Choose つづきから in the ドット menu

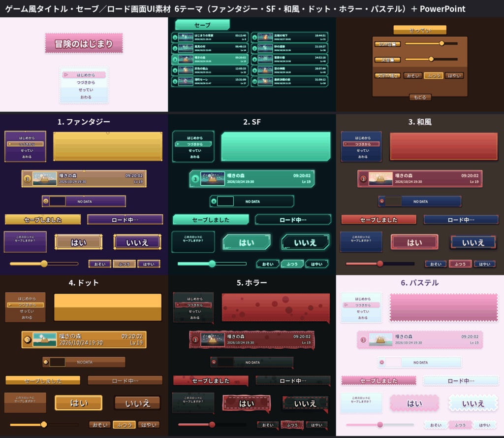tap(26, 305)
